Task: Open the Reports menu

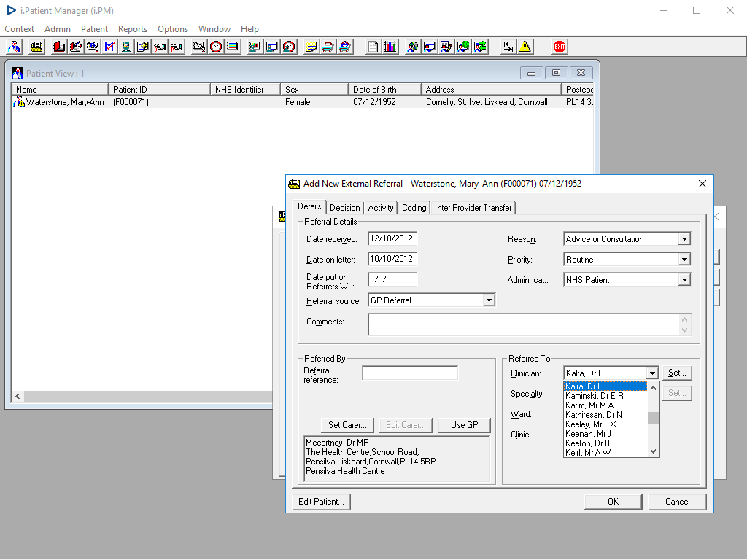Action: (x=133, y=29)
